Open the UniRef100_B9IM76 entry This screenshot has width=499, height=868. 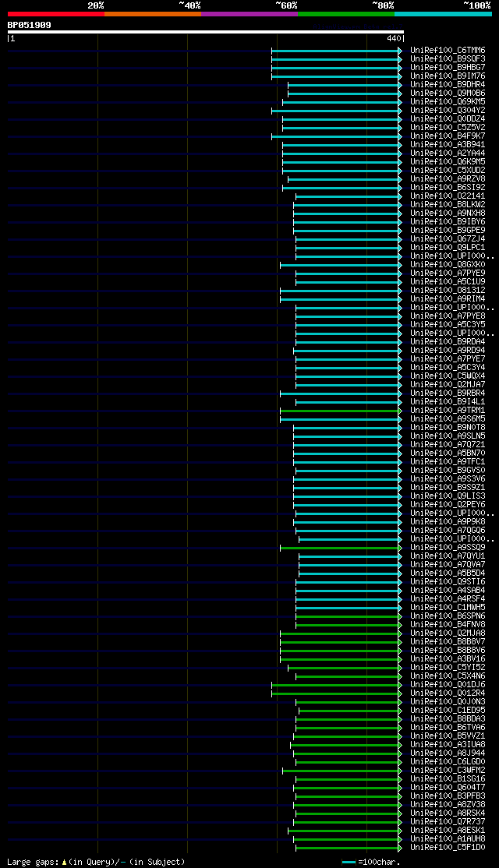pos(448,76)
